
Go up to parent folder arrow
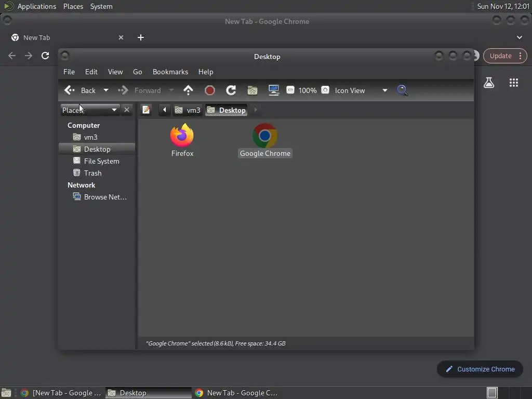[x=188, y=90]
